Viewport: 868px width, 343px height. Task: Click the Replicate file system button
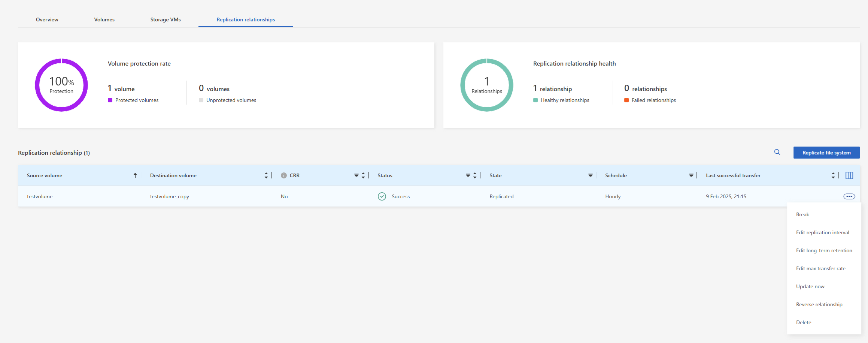[x=826, y=153]
